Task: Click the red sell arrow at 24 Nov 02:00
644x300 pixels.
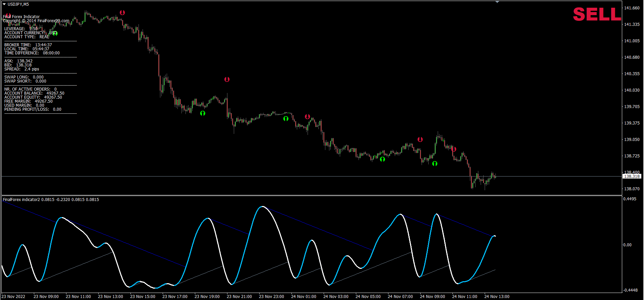Action: (308, 117)
